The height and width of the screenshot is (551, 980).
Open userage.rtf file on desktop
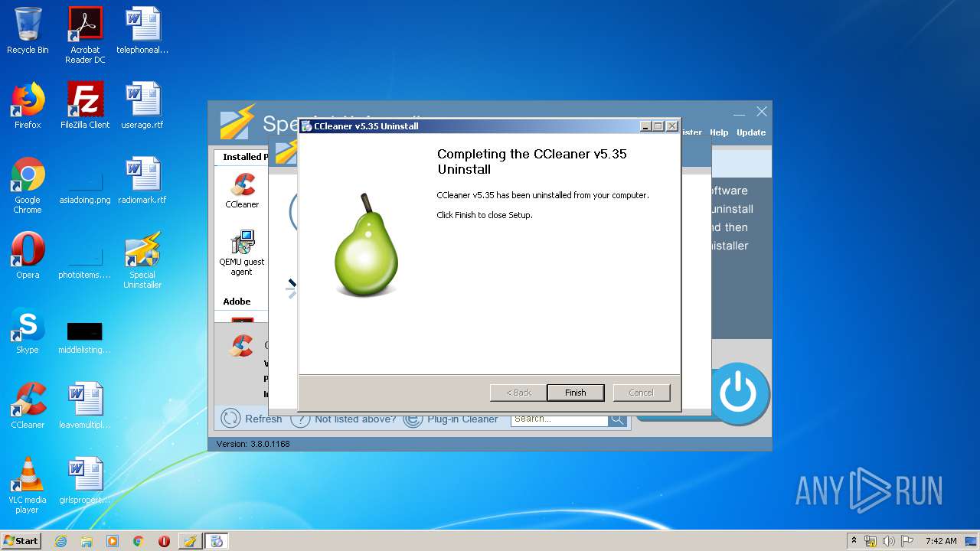click(x=142, y=106)
